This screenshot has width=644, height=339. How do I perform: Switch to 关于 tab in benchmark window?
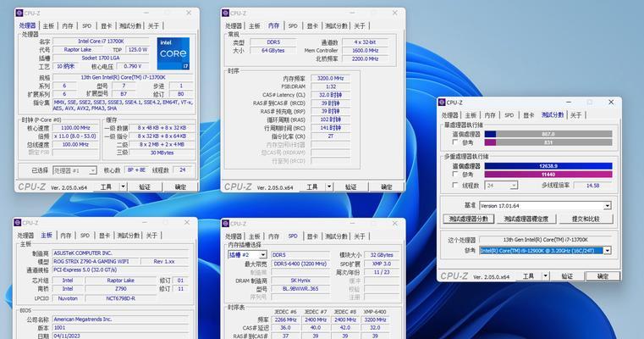575,115
